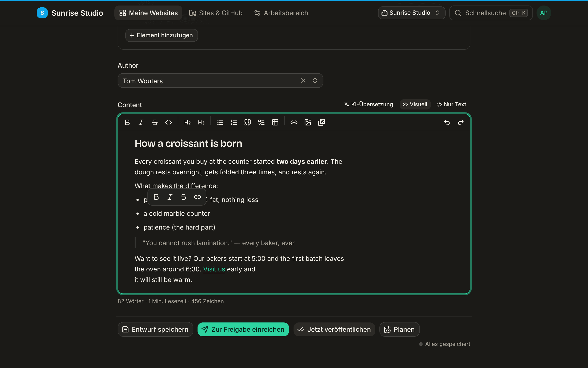The width and height of the screenshot is (588, 368).
Task: Insert a numbered list
Action: pos(234,122)
